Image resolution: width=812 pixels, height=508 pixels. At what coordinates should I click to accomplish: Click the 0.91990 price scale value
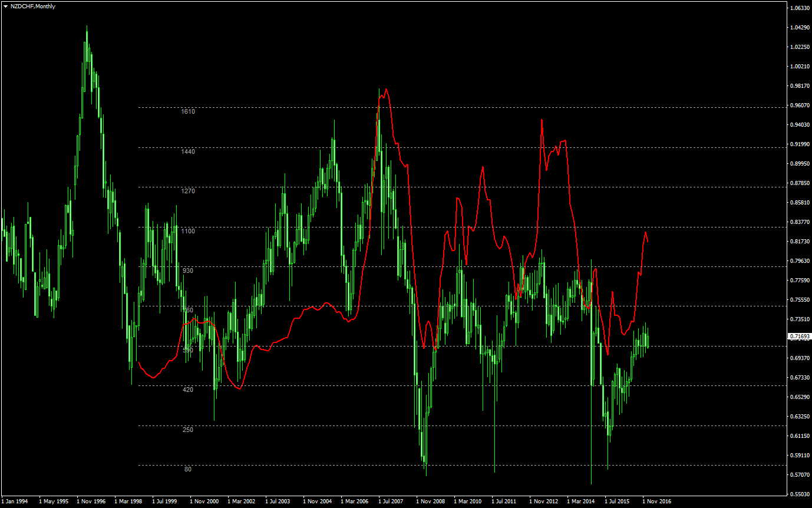[800, 144]
